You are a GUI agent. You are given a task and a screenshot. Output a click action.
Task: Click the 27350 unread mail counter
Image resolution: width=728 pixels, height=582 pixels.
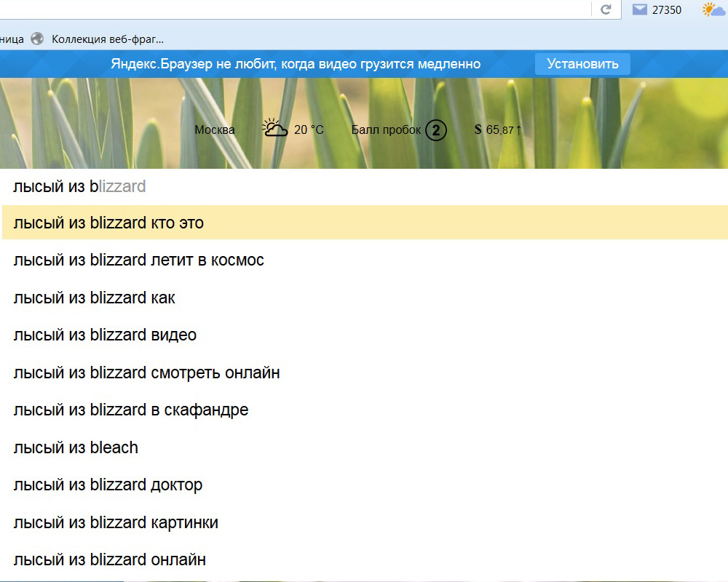click(x=667, y=9)
